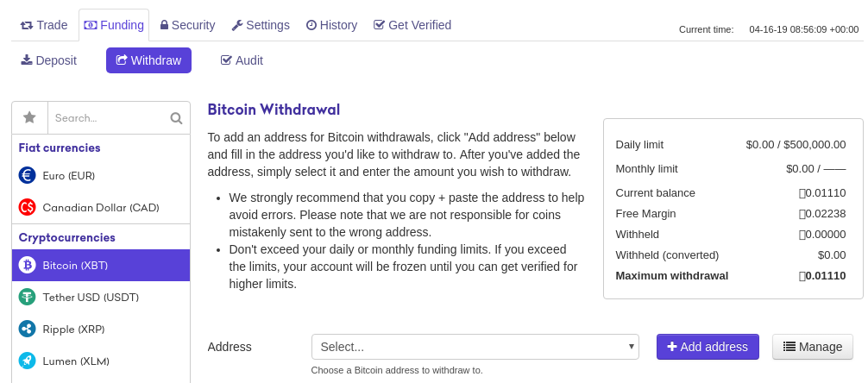Click the Bitcoin coin icon

pos(27,265)
